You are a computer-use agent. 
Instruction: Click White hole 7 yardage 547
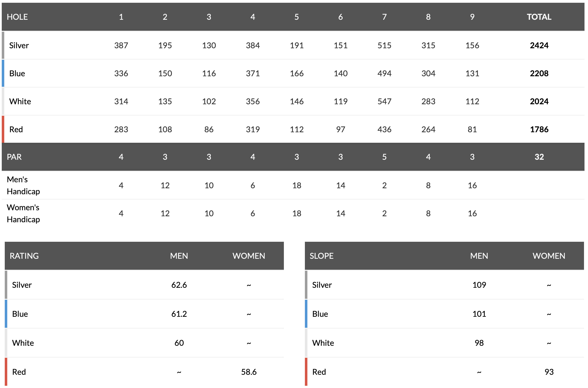pyautogui.click(x=384, y=101)
